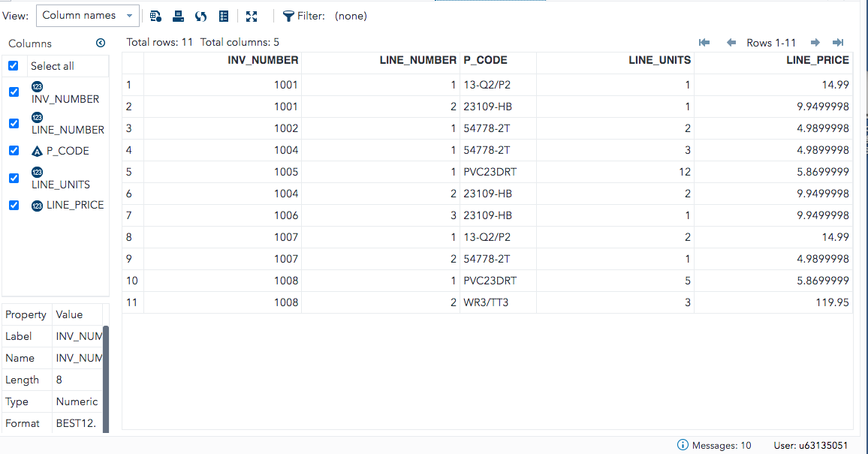Click the Messages info icon
This screenshot has height=454, width=868.
click(x=683, y=444)
